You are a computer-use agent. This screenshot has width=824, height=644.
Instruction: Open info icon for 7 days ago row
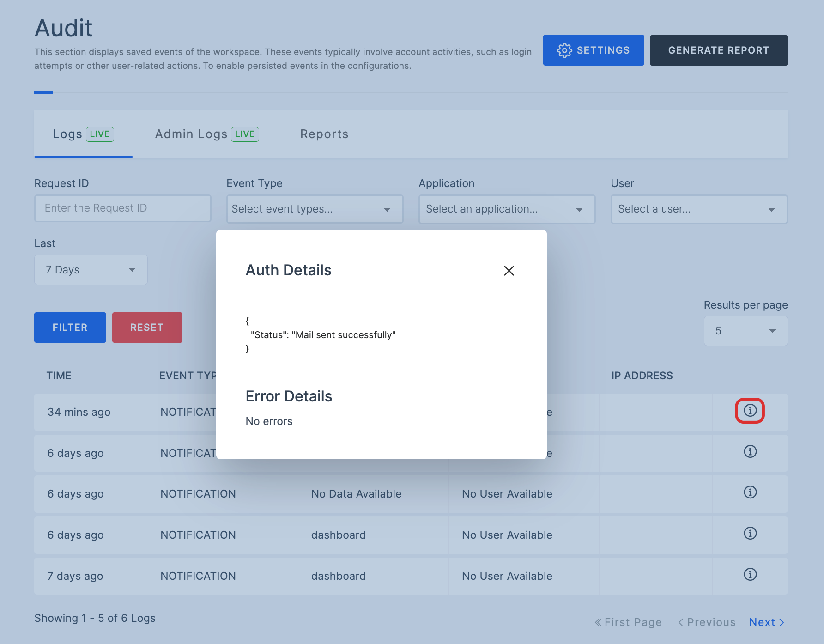click(x=750, y=574)
